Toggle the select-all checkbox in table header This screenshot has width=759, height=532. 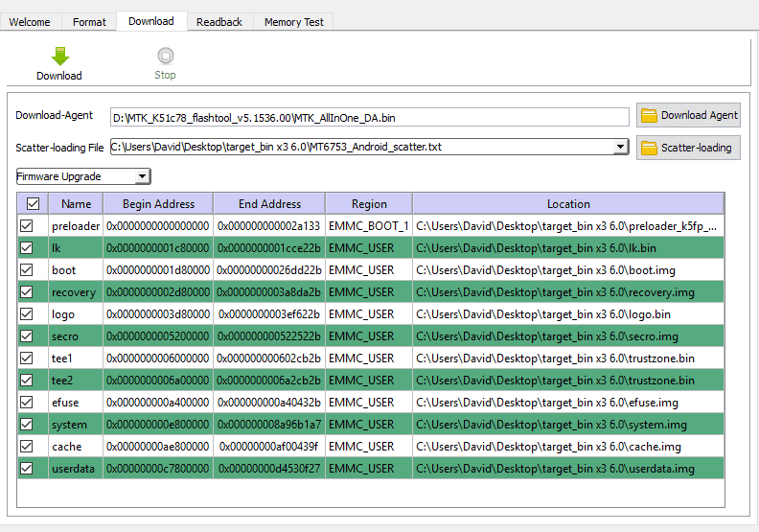[33, 204]
